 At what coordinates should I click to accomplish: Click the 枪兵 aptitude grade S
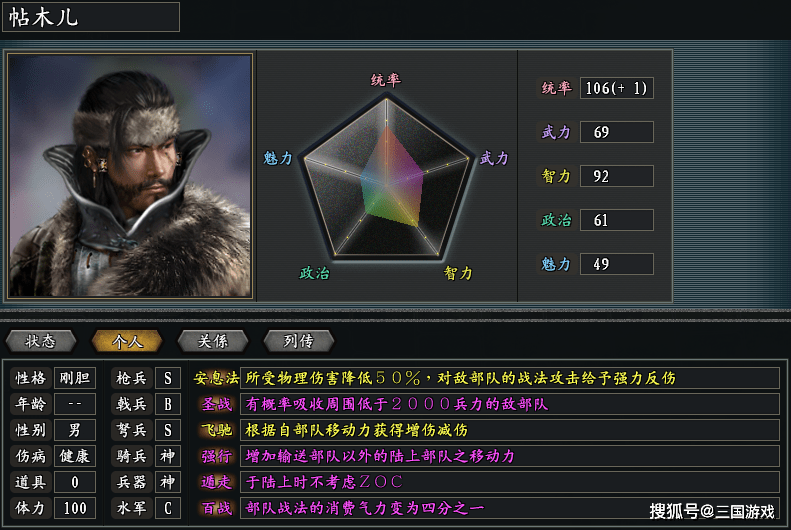pos(167,378)
